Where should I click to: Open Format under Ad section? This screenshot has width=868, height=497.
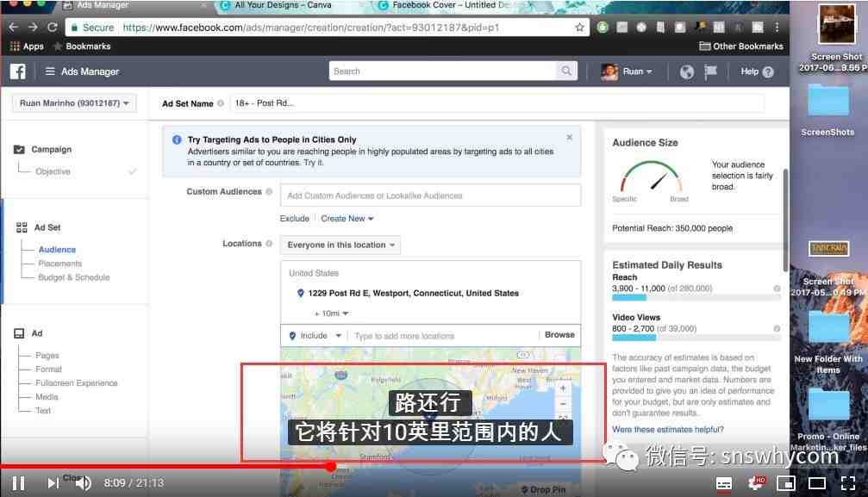coord(49,370)
